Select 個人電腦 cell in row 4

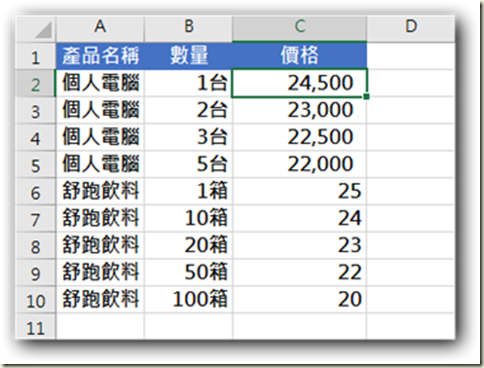tap(100, 138)
